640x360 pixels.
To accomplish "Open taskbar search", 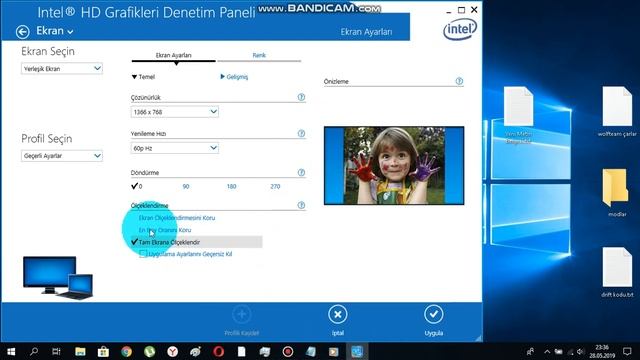I will [34, 351].
